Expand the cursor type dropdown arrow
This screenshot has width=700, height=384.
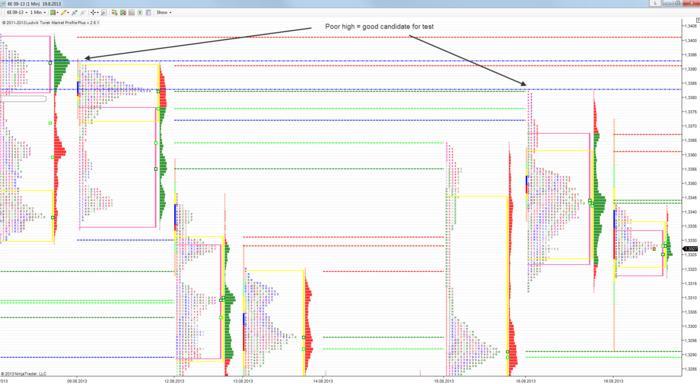pyautogui.click(x=98, y=13)
